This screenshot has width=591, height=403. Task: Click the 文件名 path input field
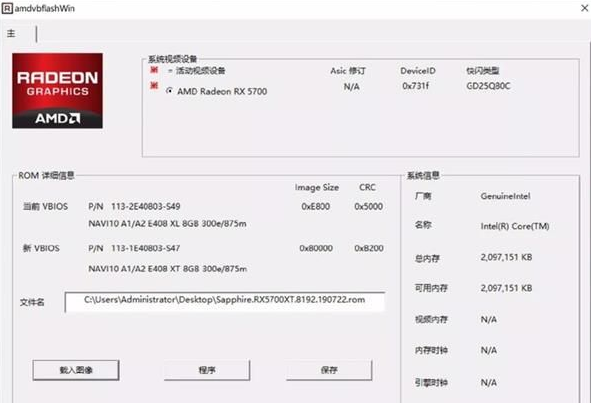225,302
